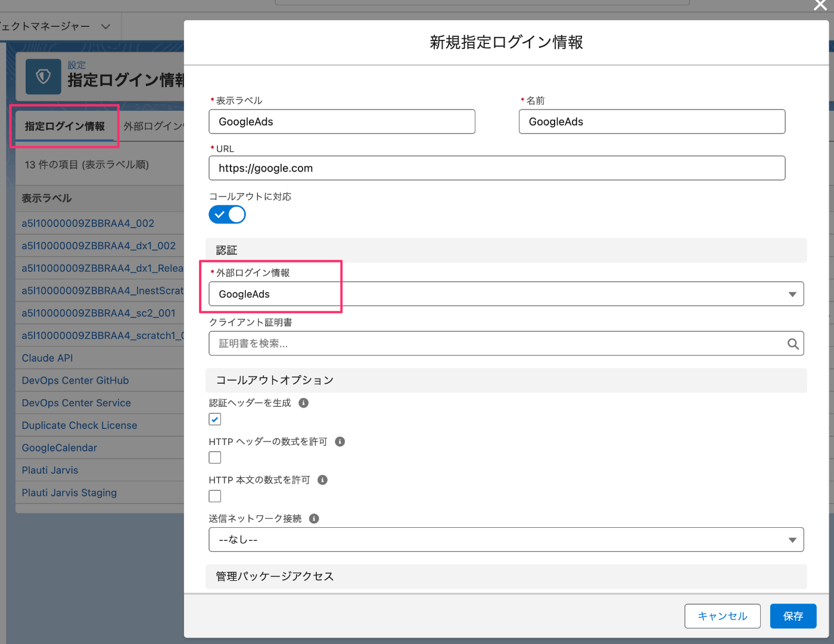Image resolution: width=834 pixels, height=644 pixels.
Task: Open a5I10000009ZBBRAA4_scratch1 link
Action: click(102, 335)
